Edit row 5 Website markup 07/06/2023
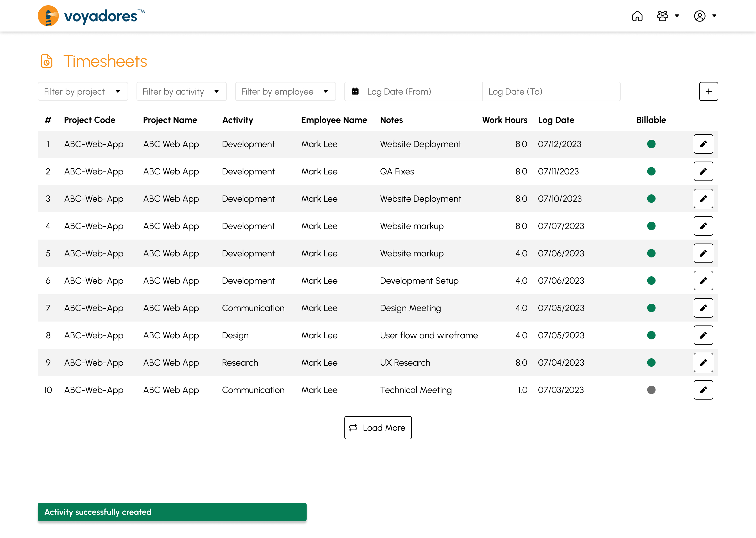 pos(703,254)
